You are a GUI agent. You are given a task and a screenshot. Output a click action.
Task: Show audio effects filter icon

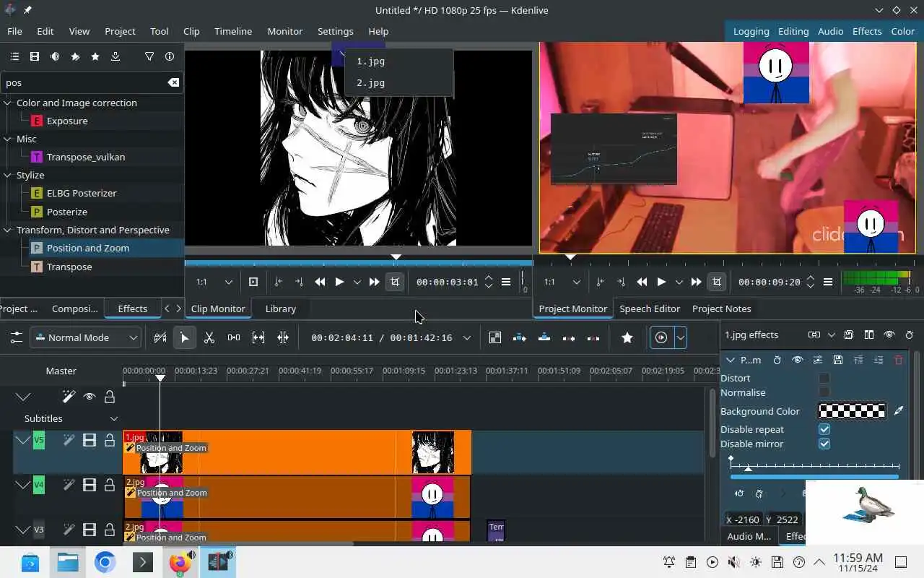(55, 56)
